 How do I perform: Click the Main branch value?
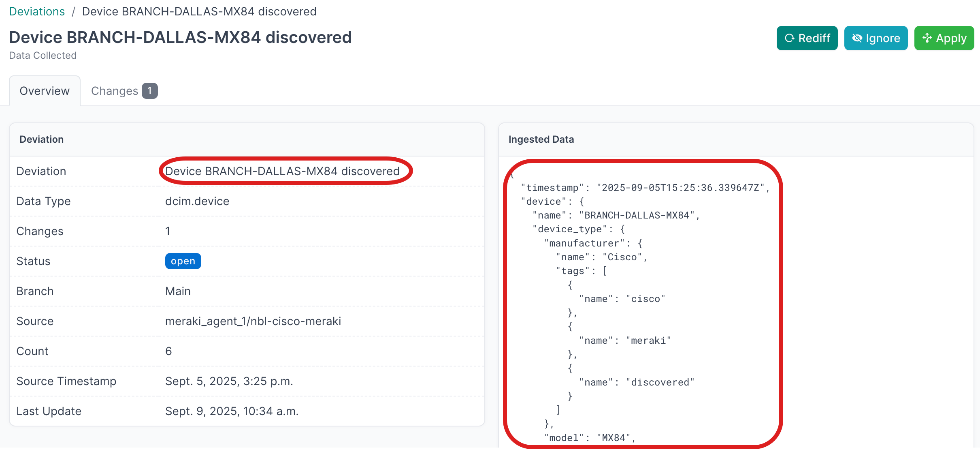[x=178, y=291]
